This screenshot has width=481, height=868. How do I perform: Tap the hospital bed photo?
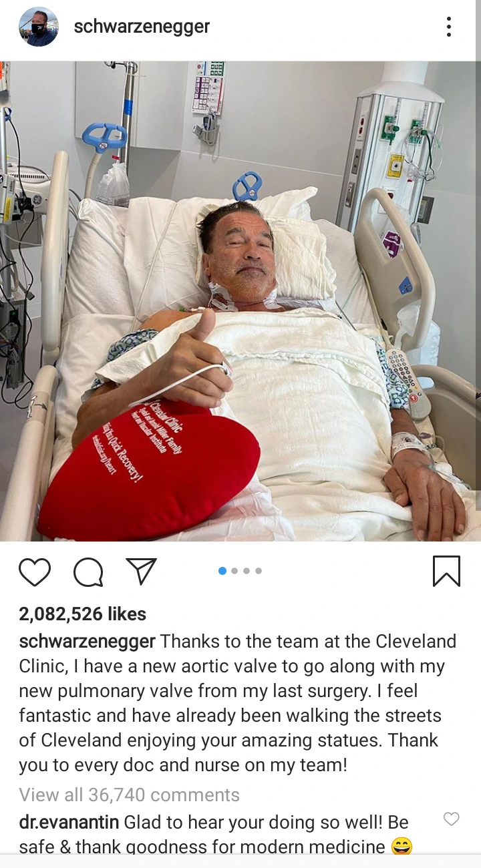pos(240,301)
